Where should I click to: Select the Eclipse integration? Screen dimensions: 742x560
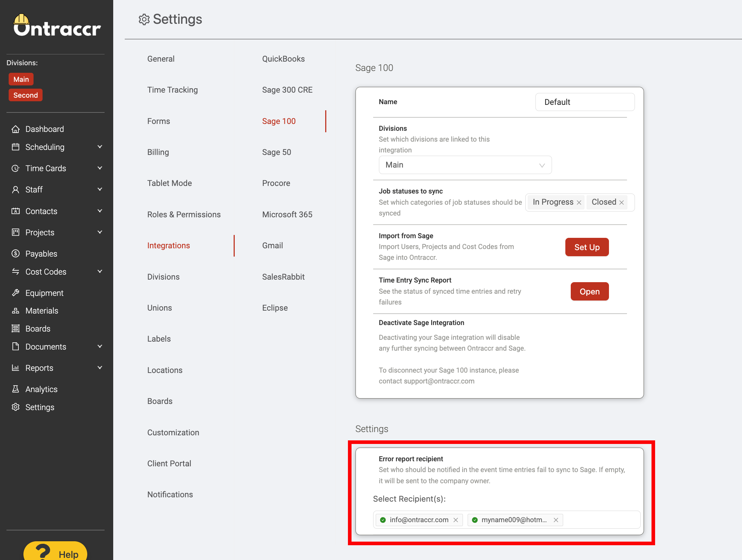pyautogui.click(x=275, y=308)
